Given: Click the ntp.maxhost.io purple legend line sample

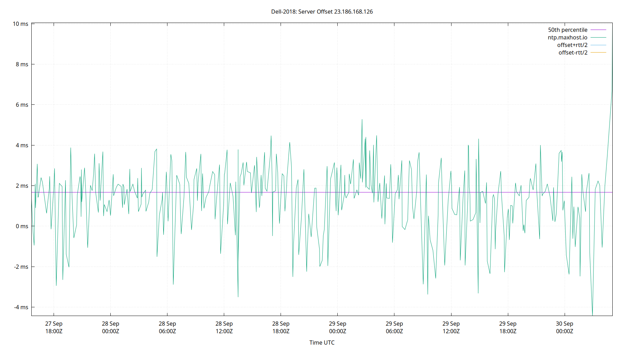Looking at the screenshot, I should (x=598, y=38).
